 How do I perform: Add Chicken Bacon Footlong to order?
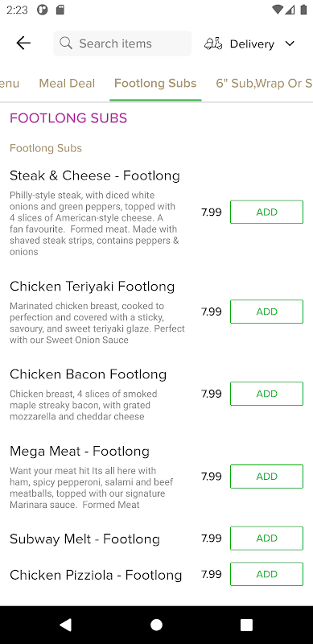tap(266, 394)
